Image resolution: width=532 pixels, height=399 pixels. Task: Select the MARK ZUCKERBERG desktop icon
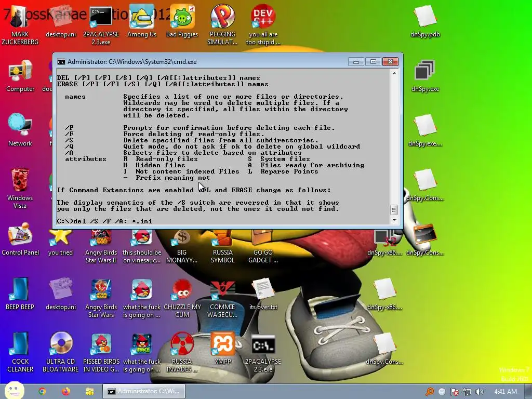click(20, 24)
